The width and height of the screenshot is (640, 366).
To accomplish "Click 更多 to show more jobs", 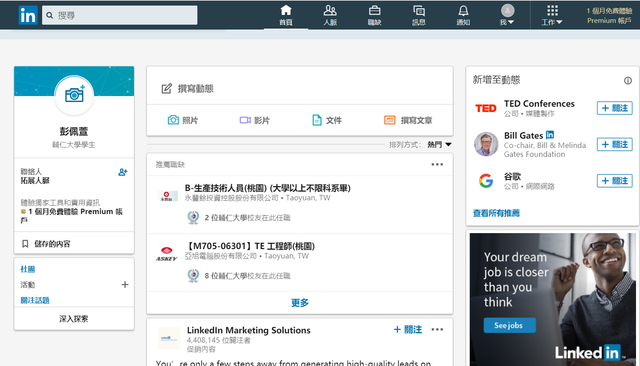I will pyautogui.click(x=300, y=302).
